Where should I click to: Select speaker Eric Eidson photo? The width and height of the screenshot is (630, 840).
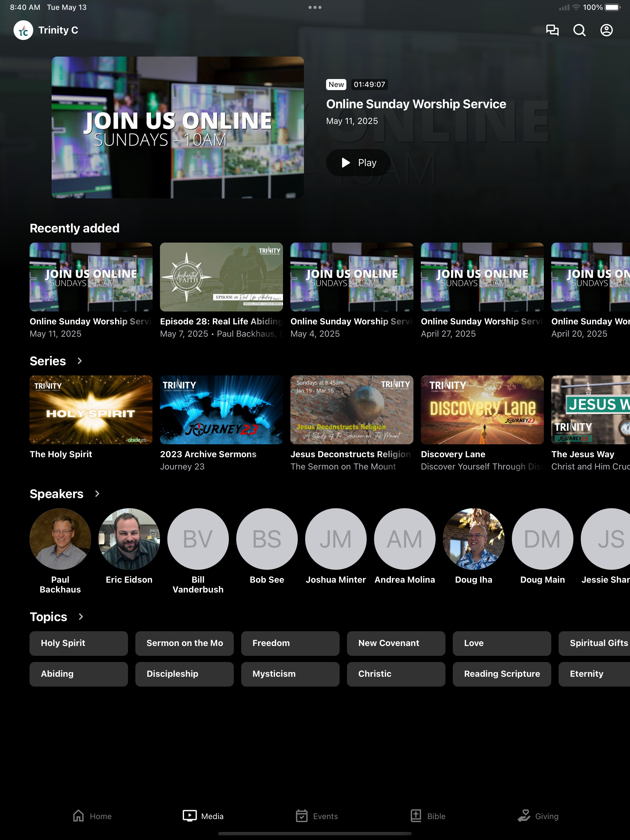tap(129, 539)
